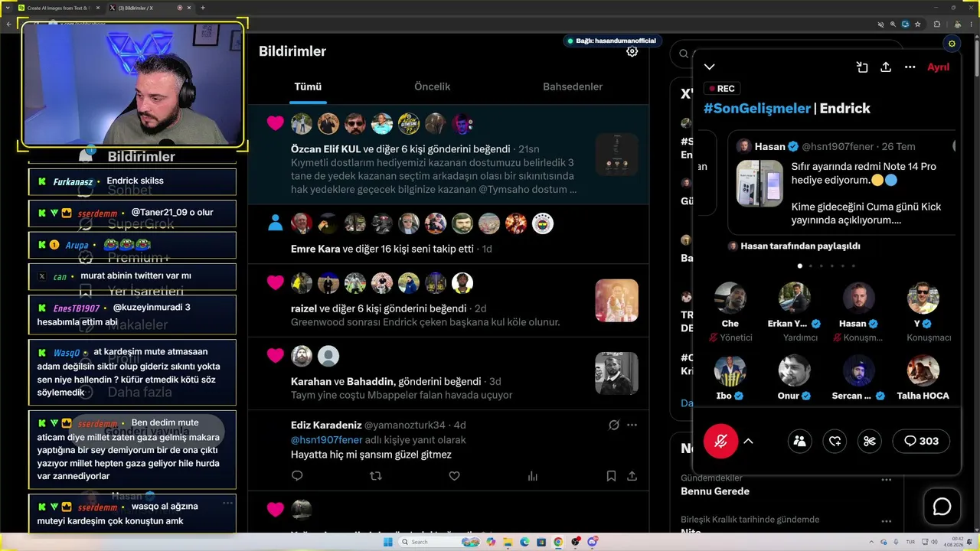The image size is (980, 551).
Task: Open Google Chrome from the taskbar
Action: tap(558, 542)
